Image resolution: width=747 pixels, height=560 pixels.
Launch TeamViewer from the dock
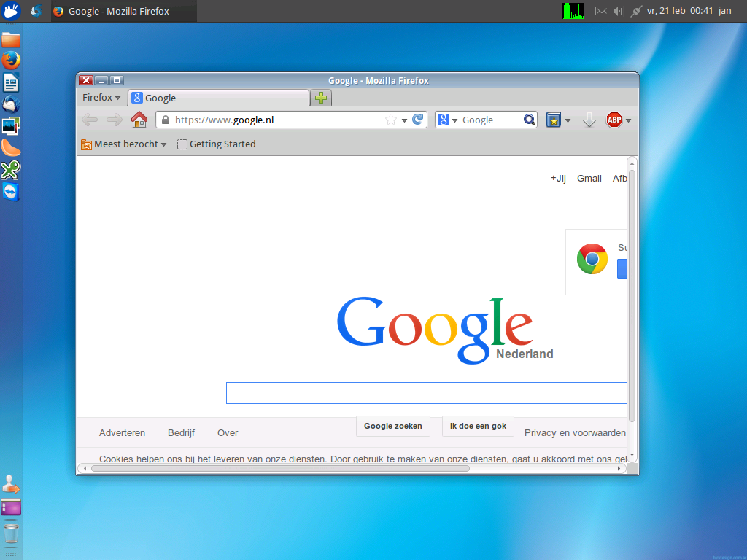pyautogui.click(x=10, y=192)
